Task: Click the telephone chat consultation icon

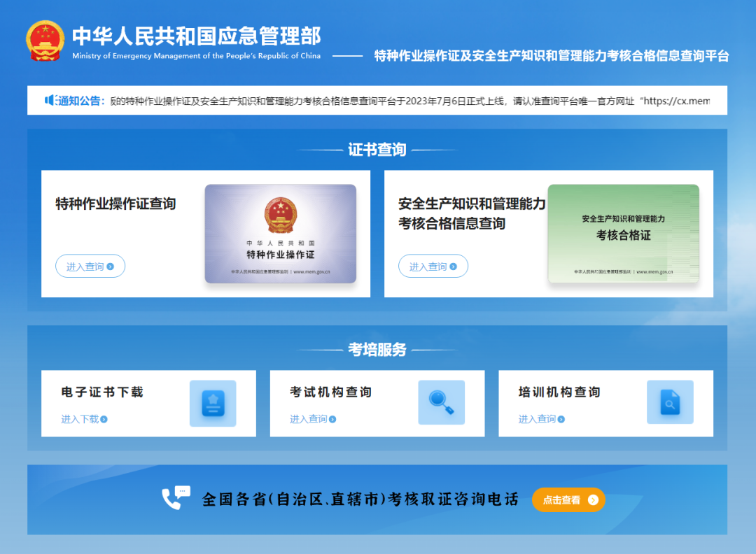Action: click(x=176, y=497)
